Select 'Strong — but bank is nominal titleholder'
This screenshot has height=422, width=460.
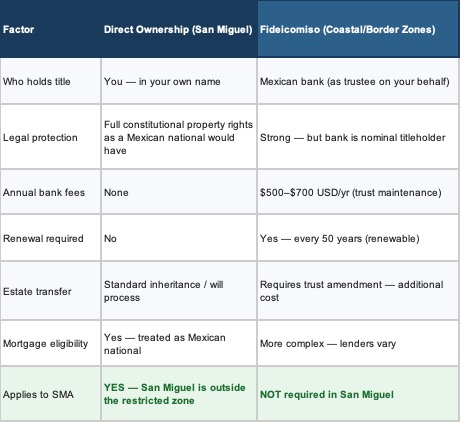(353, 137)
